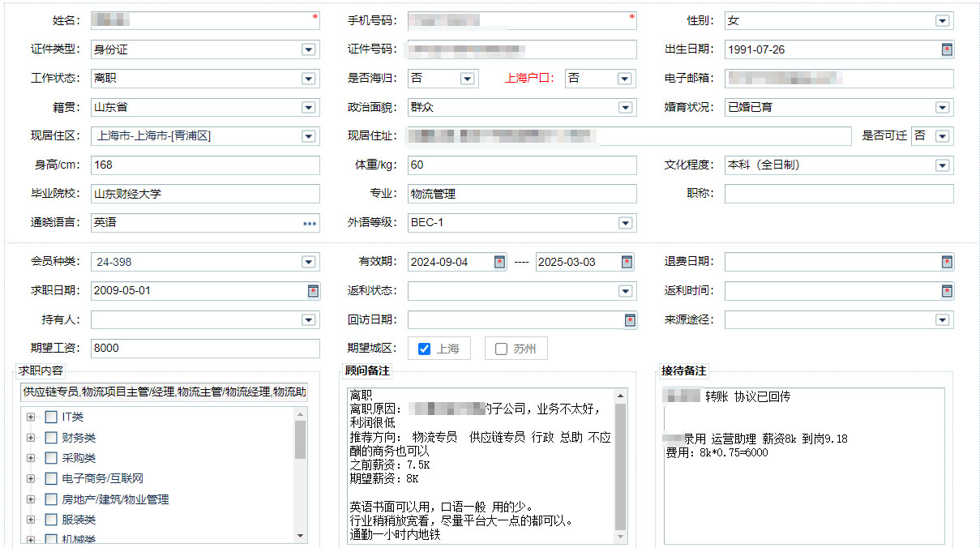The width and height of the screenshot is (980, 548).
Task: Open the 返利状态 dropdown
Action: click(625, 291)
